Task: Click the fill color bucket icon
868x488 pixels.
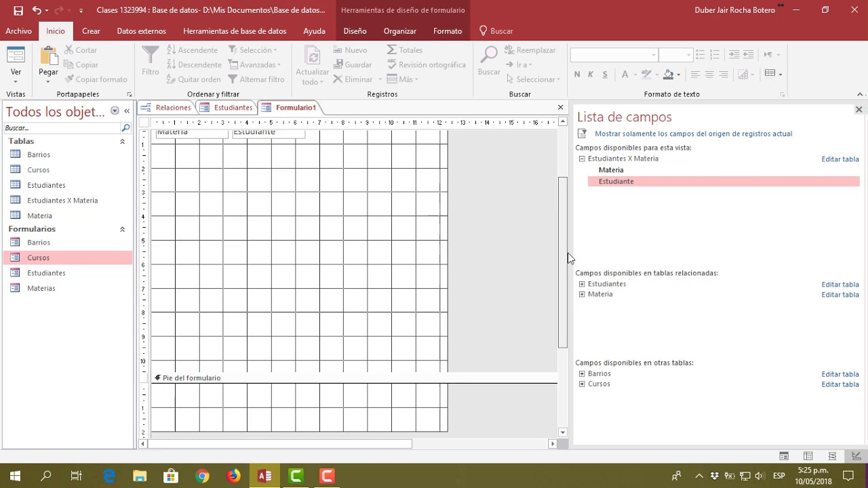Action: (x=669, y=74)
